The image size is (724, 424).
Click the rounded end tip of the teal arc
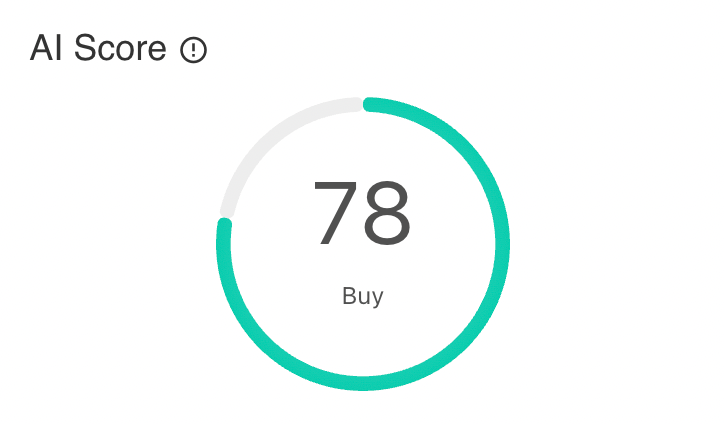(x=224, y=225)
